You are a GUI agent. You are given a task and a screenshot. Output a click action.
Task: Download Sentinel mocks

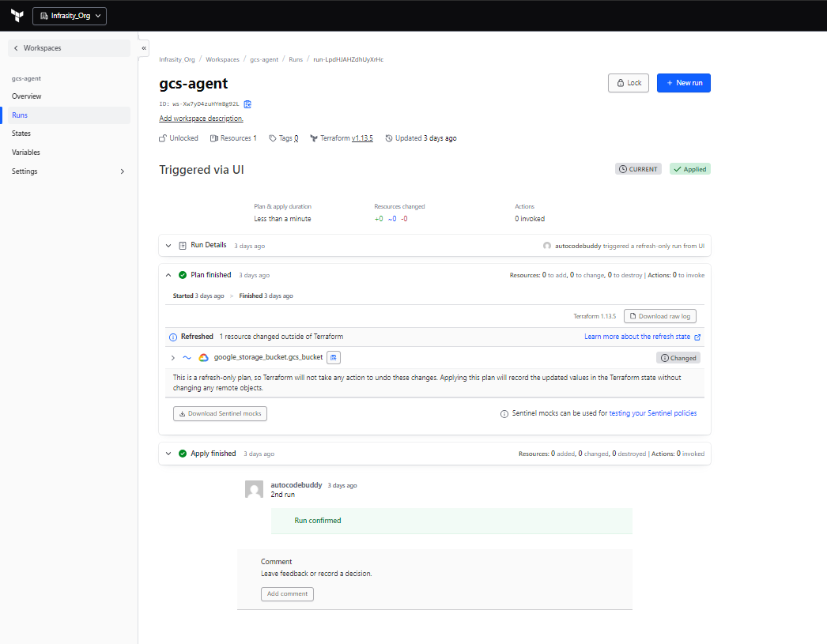[220, 414]
